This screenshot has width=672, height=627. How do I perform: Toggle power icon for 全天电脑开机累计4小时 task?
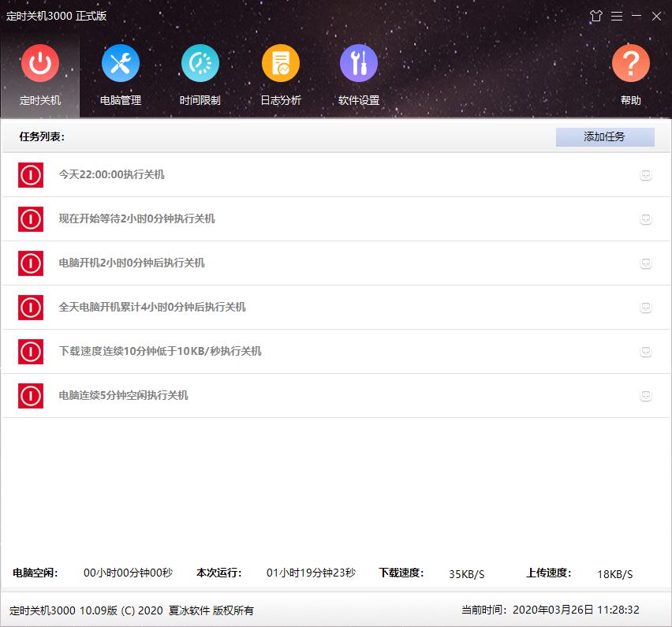click(31, 308)
